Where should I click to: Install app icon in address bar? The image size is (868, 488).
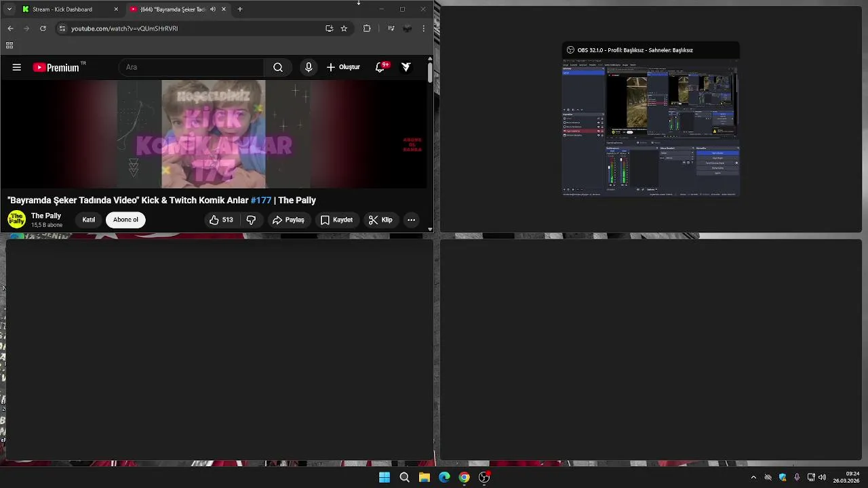(x=329, y=28)
